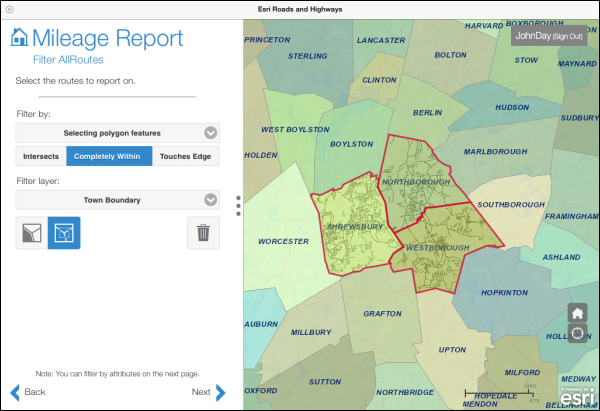Viewport: 600px width, 411px height.
Task: Expand the Town Boundary filter layer dropdown
Action: 118,200
